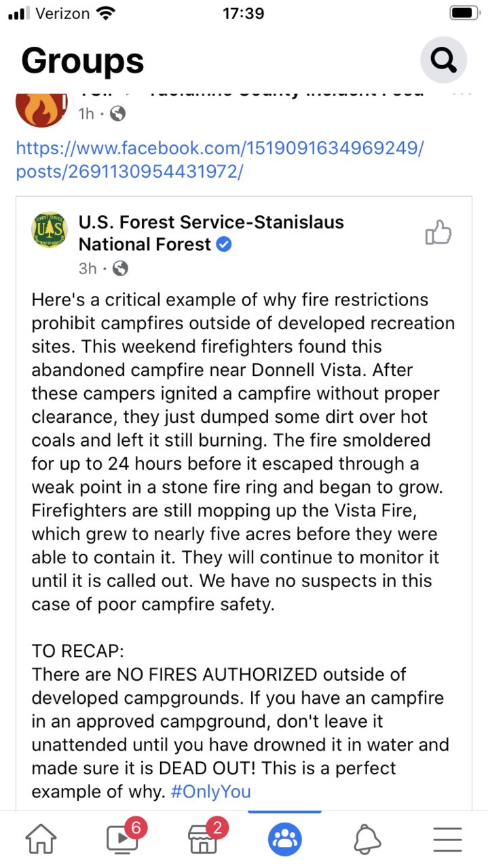This screenshot has width=488, height=868.
Task: Tap the Groups page heading
Action: [83, 60]
